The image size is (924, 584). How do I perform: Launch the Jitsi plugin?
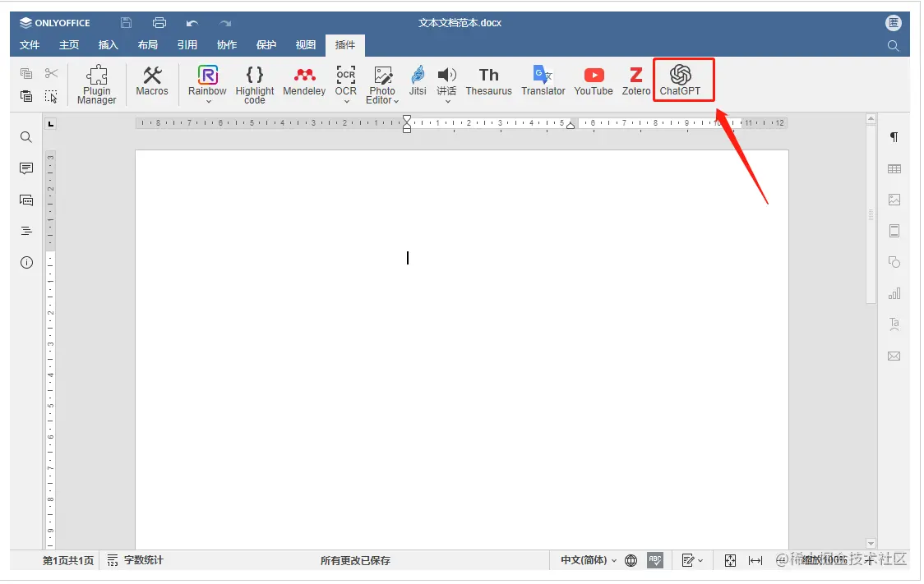click(x=418, y=80)
